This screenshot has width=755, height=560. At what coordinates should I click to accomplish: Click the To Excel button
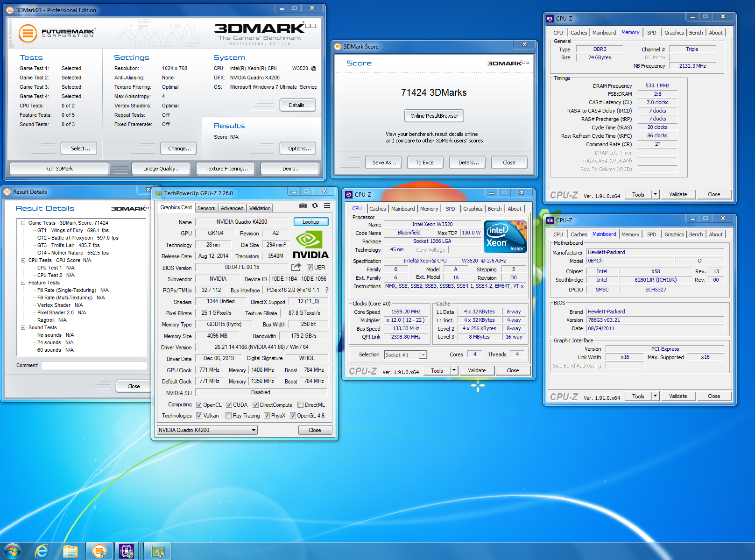pyautogui.click(x=425, y=163)
